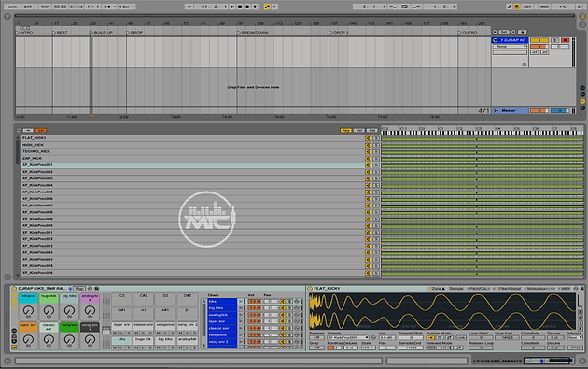The height and width of the screenshot is (369, 588).
Task: Jump to the OUTRO locator
Action: tap(468, 33)
